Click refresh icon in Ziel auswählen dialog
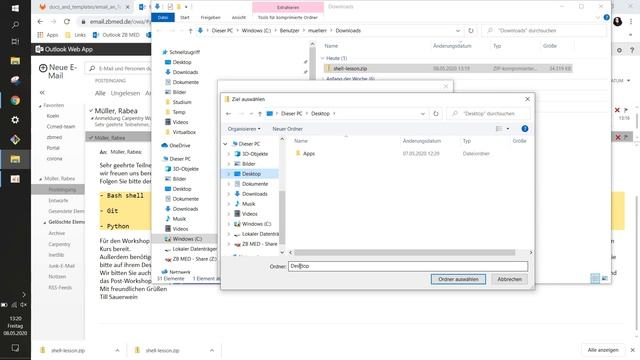Viewport: 640px width, 360px height. coord(436,114)
